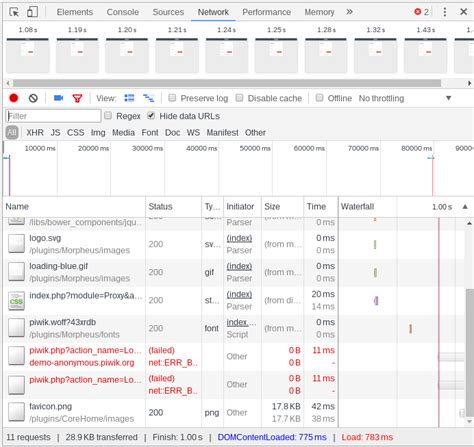The height and width of the screenshot is (447, 474).
Task: Filter requests by Img
Action: tap(98, 133)
